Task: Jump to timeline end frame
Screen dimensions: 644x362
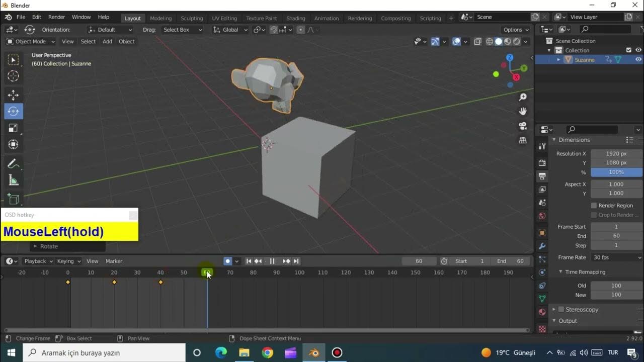Action: [x=296, y=261]
